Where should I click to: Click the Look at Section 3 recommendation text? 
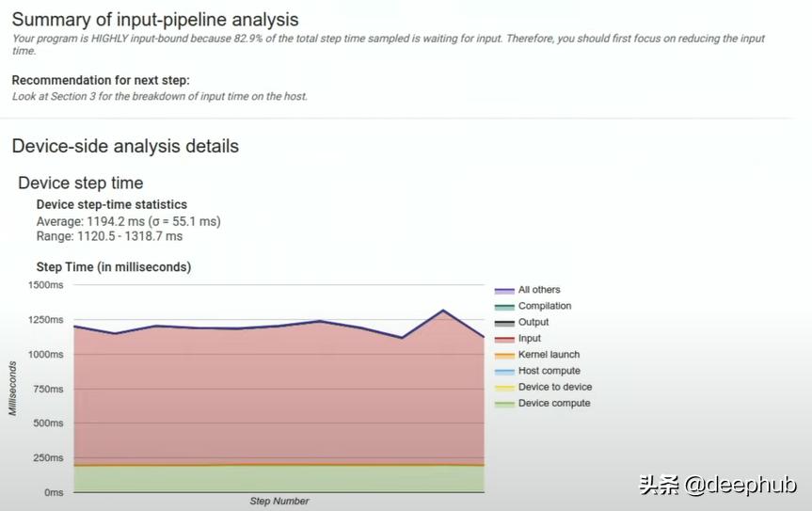[160, 96]
